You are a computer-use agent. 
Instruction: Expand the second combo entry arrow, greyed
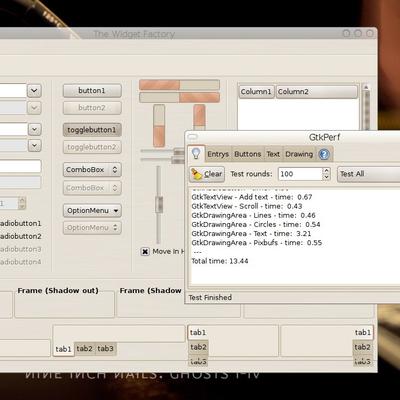coord(34,108)
